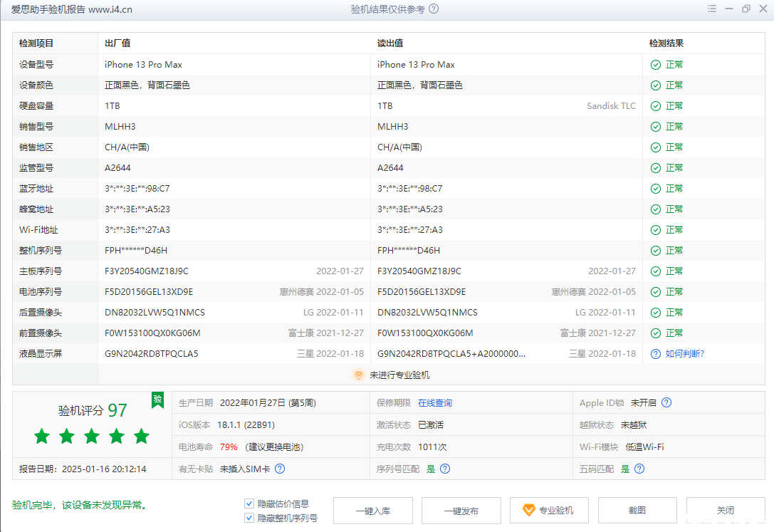Uncheck the 隐藏整机序列号 checkbox

[249, 518]
